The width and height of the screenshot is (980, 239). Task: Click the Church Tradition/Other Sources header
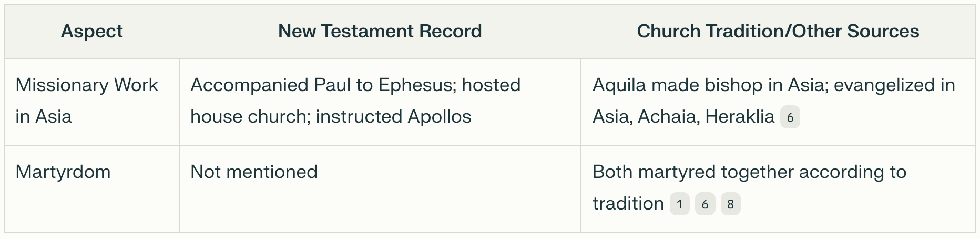coord(778,32)
